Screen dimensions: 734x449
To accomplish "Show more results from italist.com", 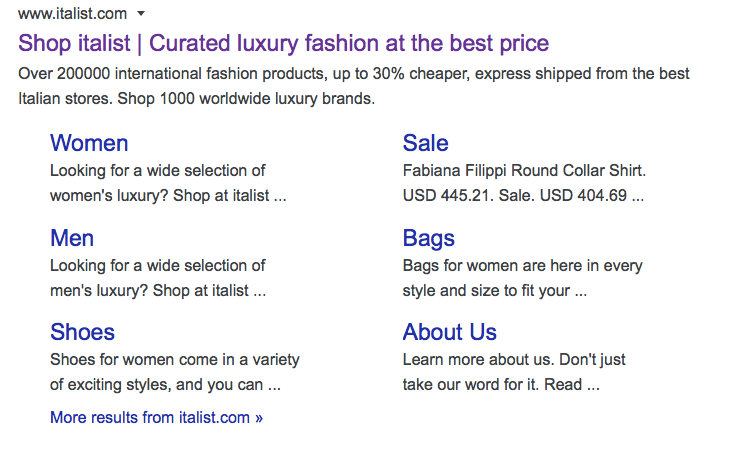I will (x=156, y=417).
